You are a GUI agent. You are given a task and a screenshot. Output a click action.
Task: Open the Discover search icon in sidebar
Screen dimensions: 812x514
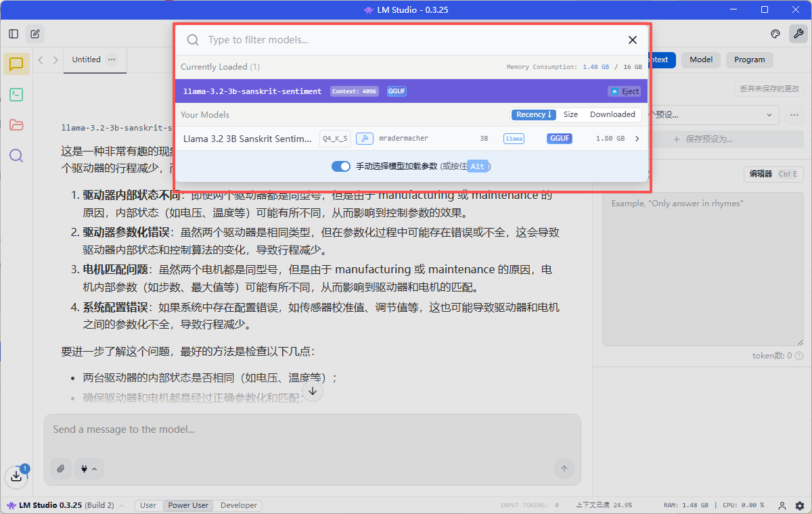[x=16, y=156]
